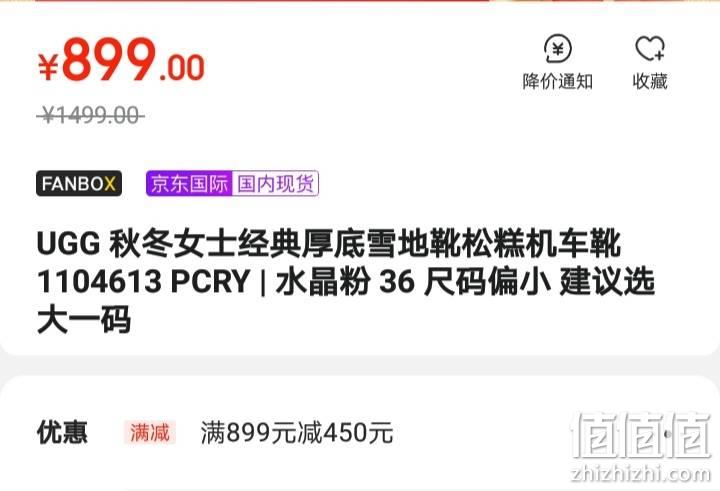
Task: Tap the 国内现货 tag
Action: click(x=276, y=184)
